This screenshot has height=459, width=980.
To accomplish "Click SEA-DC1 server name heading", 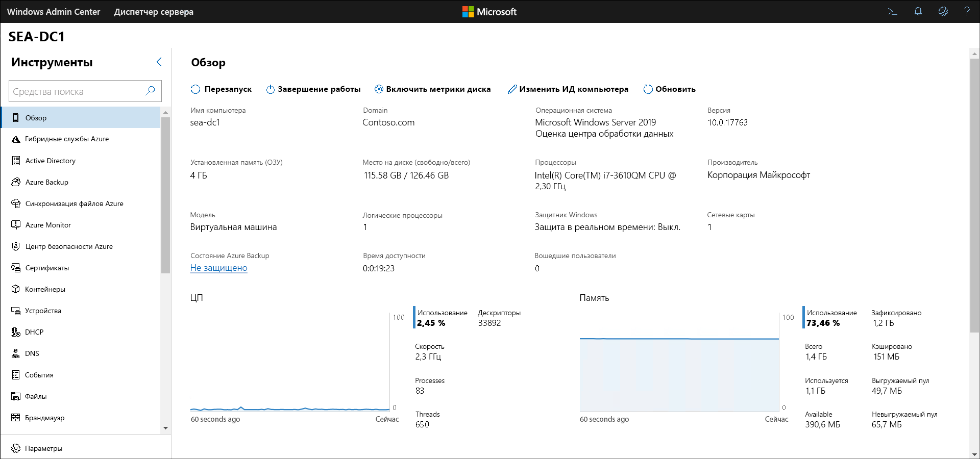I will [x=37, y=37].
